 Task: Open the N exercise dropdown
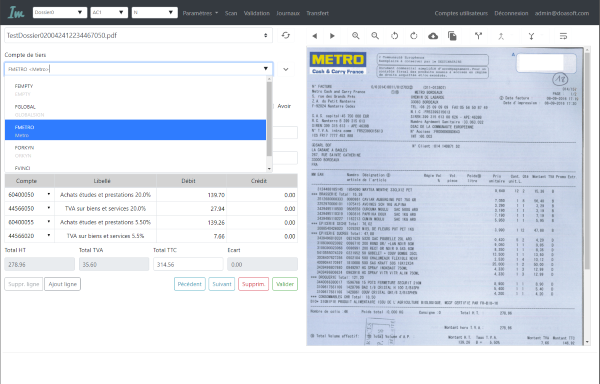155,12
